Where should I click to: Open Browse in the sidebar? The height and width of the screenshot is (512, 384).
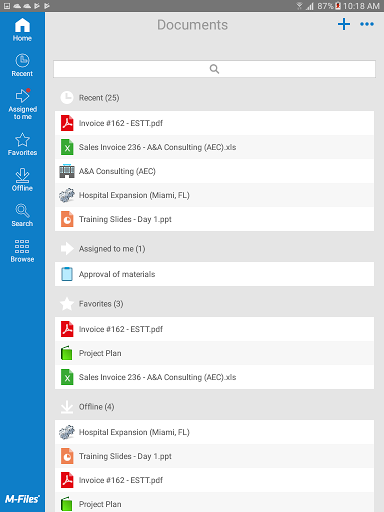(x=22, y=251)
